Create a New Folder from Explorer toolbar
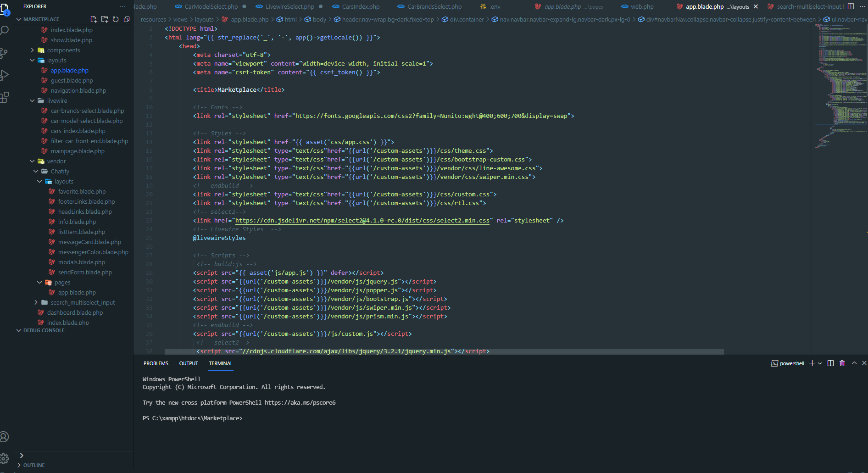This screenshot has width=868, height=473. (x=105, y=19)
